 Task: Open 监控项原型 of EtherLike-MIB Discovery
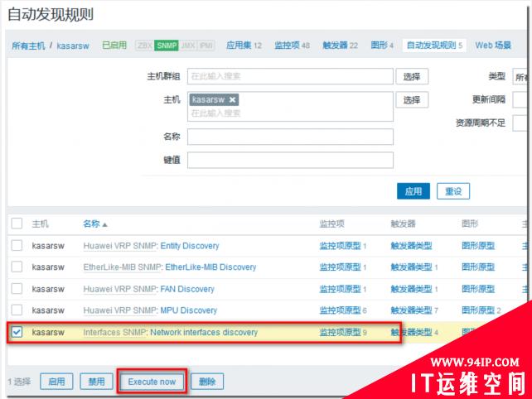point(341,267)
